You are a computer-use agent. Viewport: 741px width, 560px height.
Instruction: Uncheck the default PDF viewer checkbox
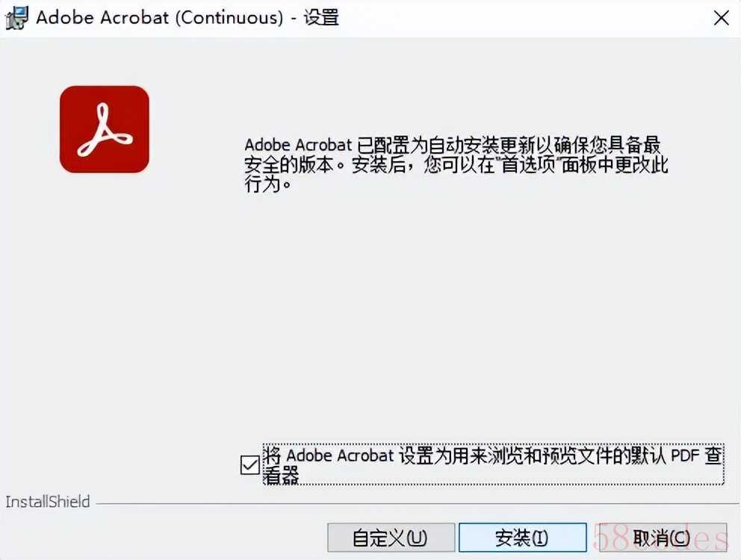pos(249,464)
